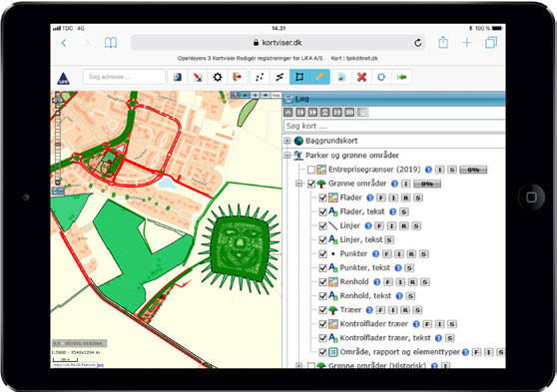
Task: Click the kortviser.dk address bar
Action: point(278,43)
